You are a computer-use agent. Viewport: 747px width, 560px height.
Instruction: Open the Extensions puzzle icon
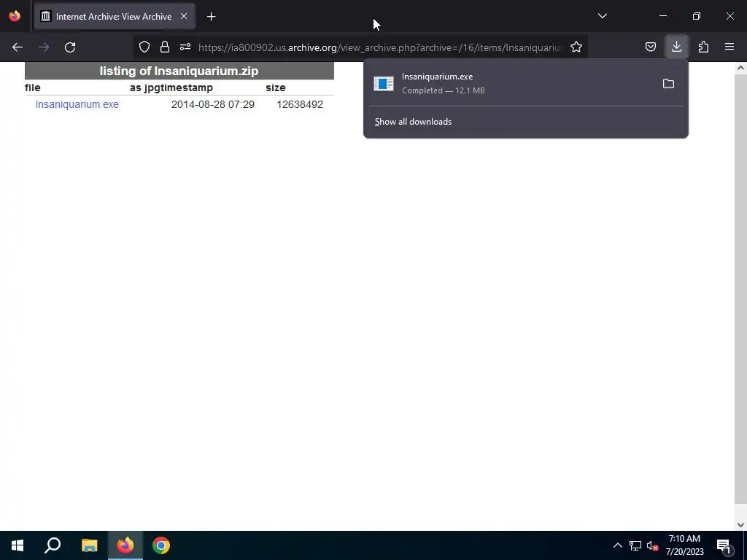pos(703,47)
